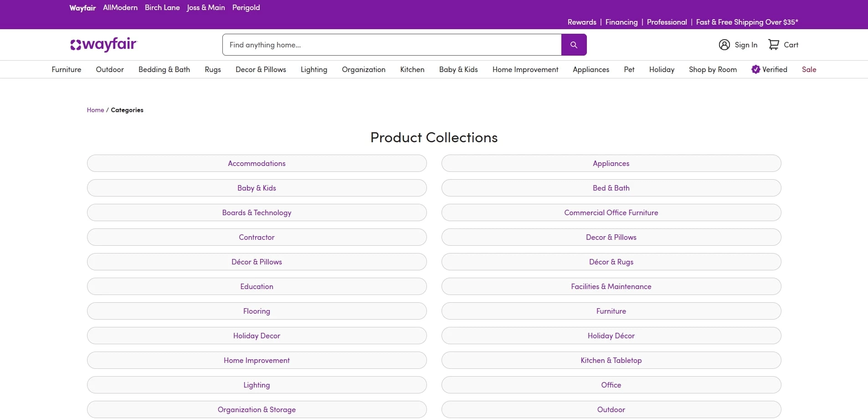
Task: Go to the AllModern brand site
Action: (120, 7)
